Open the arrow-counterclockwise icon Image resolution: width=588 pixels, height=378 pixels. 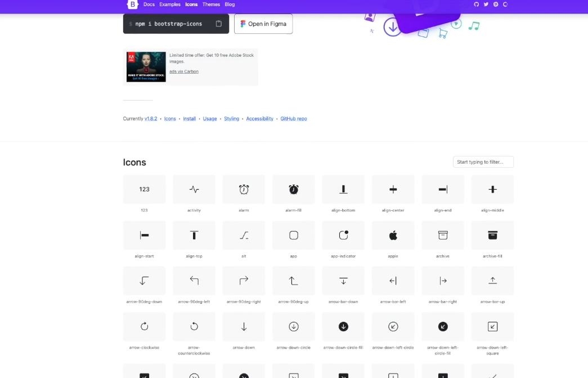click(x=194, y=326)
